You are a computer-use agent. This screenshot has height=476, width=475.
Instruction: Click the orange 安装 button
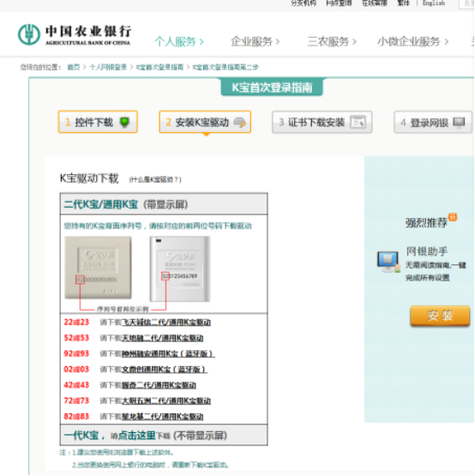coord(440,316)
